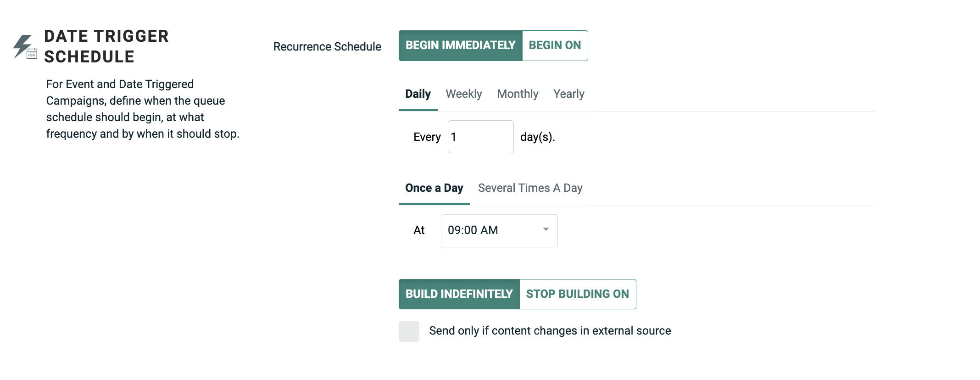Focus the Every day(s) number field
Image resolution: width=980 pixels, height=380 pixels.
click(480, 137)
